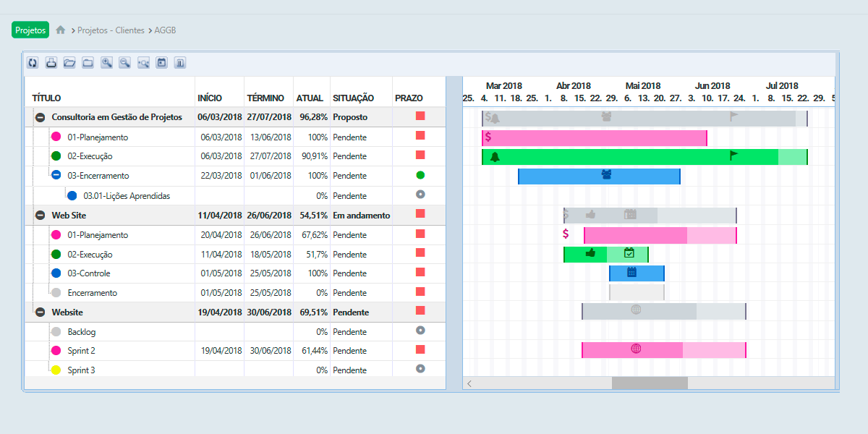Screen dimensions: 868x434
Task: Click the home icon in the breadcrumb
Action: pos(61,30)
